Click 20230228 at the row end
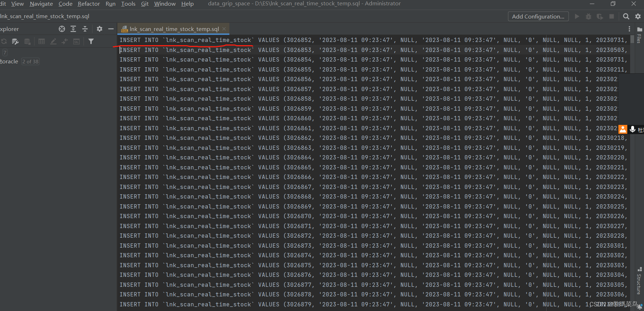The height and width of the screenshot is (311, 644). [x=610, y=236]
